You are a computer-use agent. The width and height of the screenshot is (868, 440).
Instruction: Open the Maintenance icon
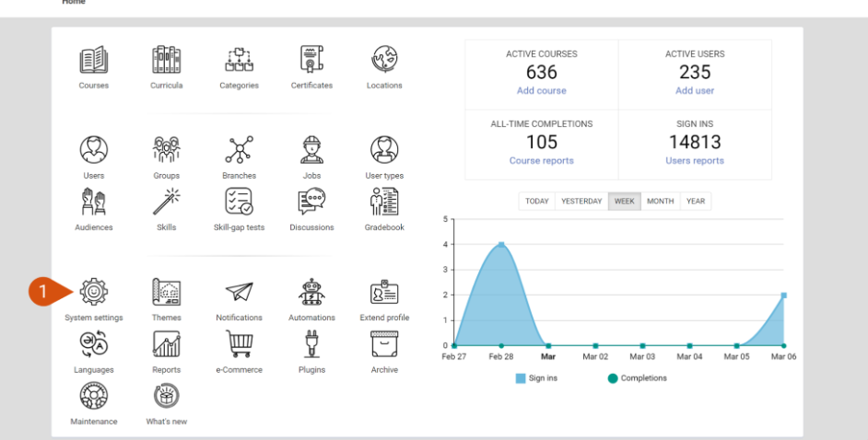point(94,396)
